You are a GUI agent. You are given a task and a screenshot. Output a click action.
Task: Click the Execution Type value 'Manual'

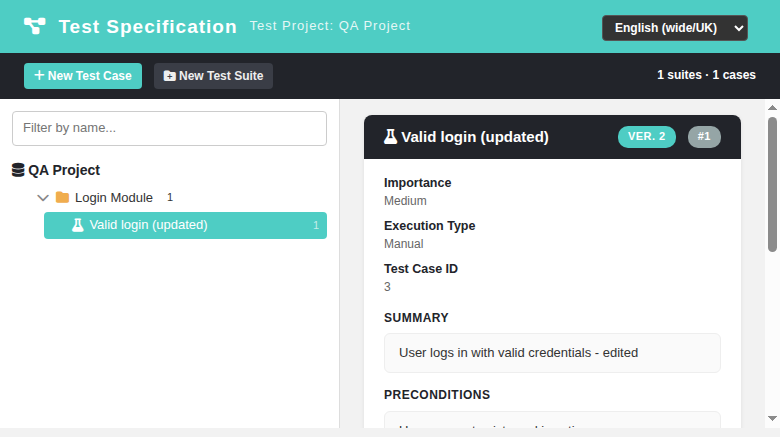[x=403, y=244]
